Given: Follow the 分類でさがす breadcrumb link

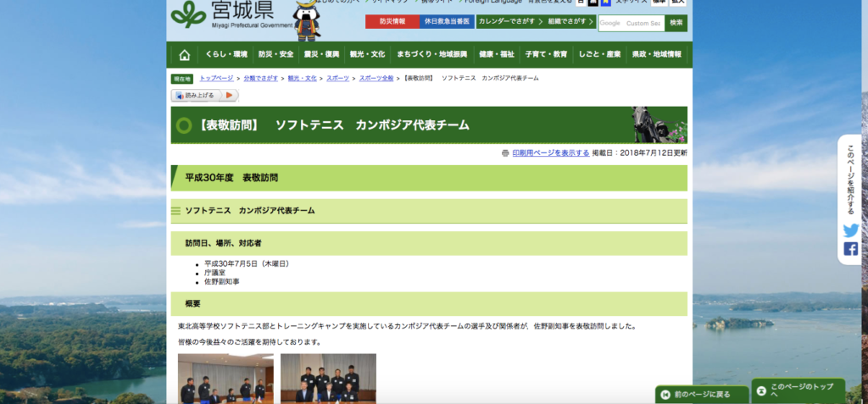Looking at the screenshot, I should (x=261, y=79).
